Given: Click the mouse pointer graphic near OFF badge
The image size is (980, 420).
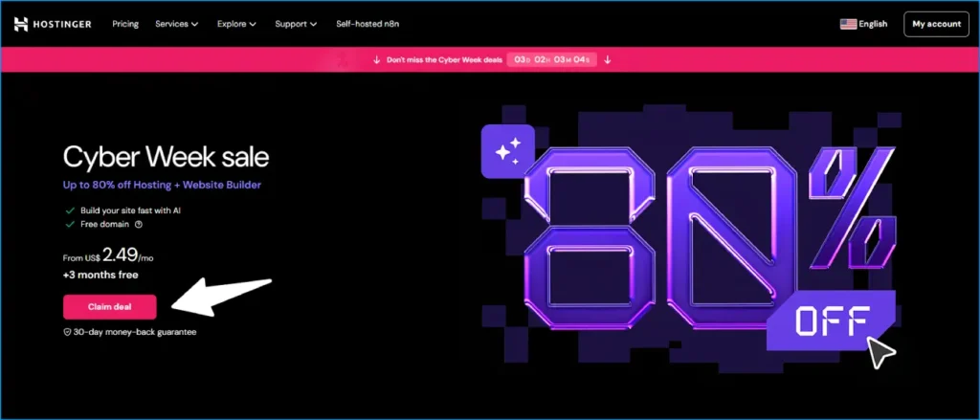Looking at the screenshot, I should pyautogui.click(x=880, y=352).
